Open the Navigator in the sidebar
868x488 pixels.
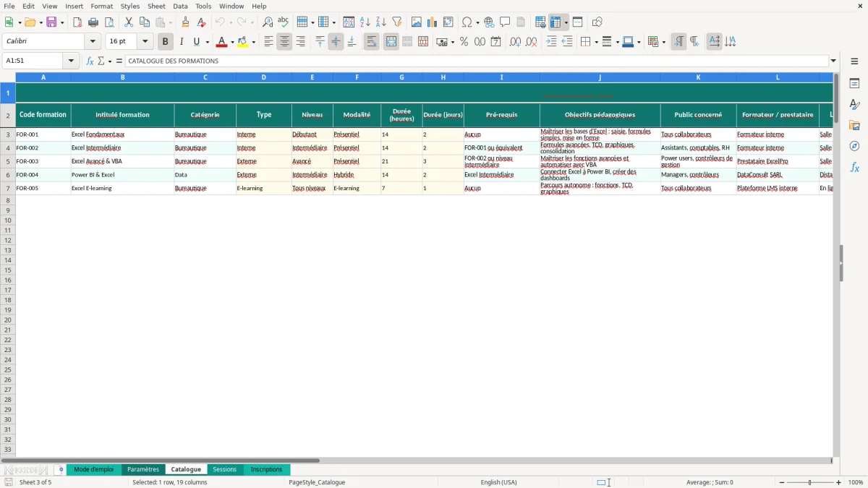point(854,146)
